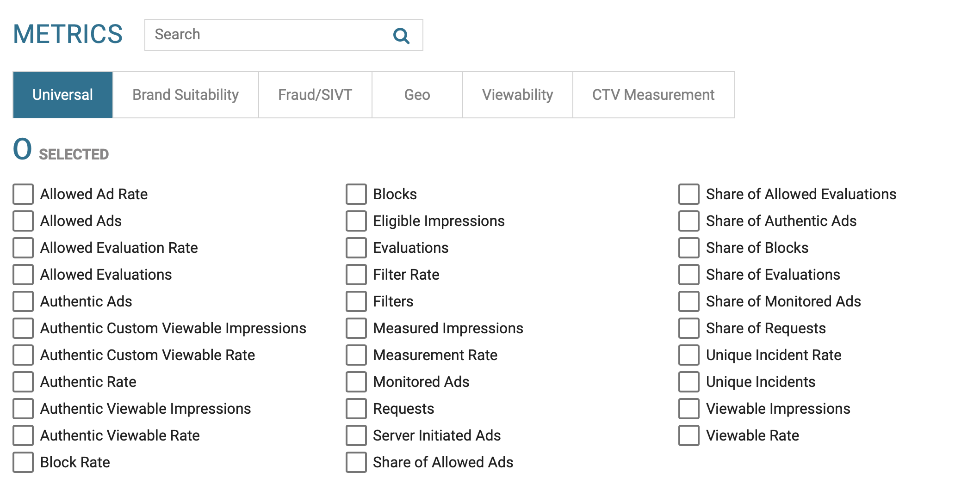Tick the Viewable Rate checkbox

tap(689, 435)
